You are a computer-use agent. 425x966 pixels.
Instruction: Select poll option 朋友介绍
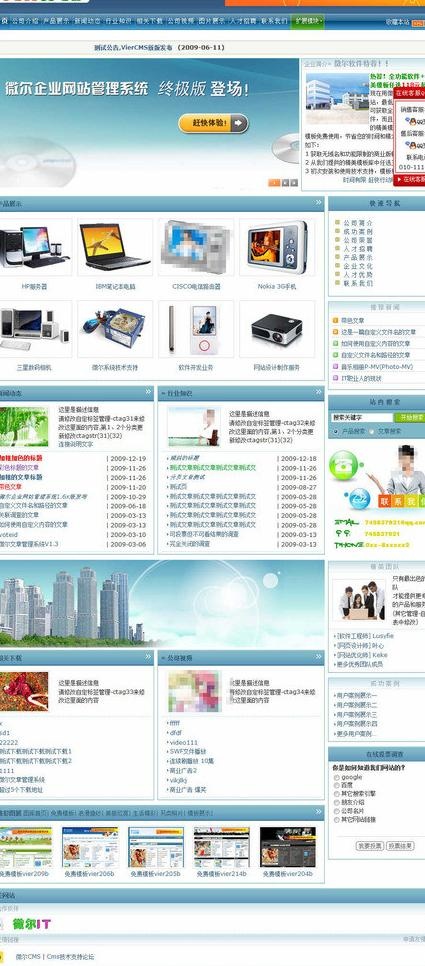pos(337,803)
